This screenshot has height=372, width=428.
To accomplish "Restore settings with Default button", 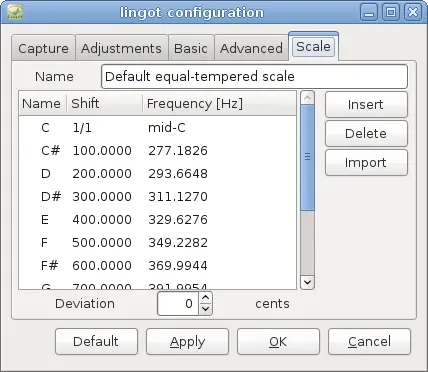I will (96, 342).
